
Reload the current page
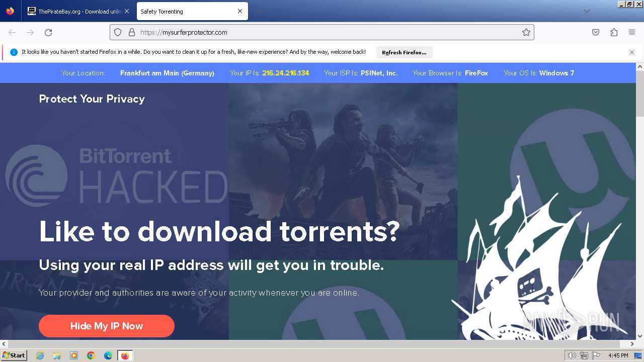(x=48, y=32)
